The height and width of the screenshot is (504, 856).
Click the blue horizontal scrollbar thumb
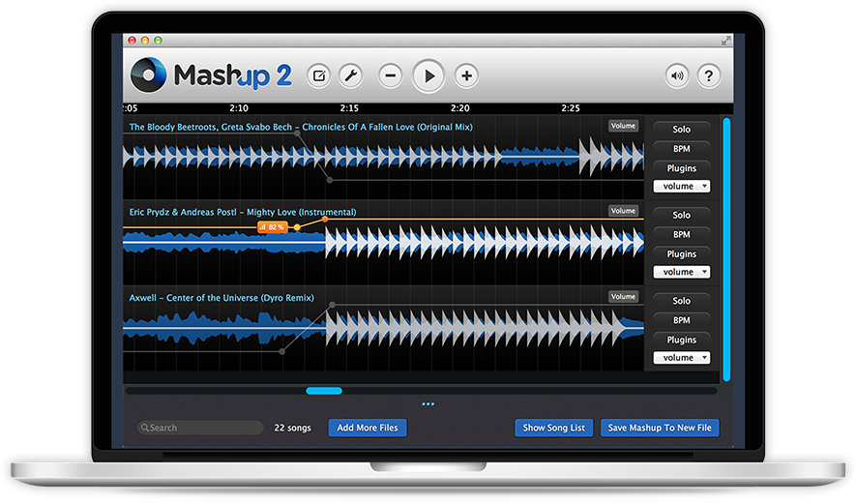pyautogui.click(x=324, y=391)
